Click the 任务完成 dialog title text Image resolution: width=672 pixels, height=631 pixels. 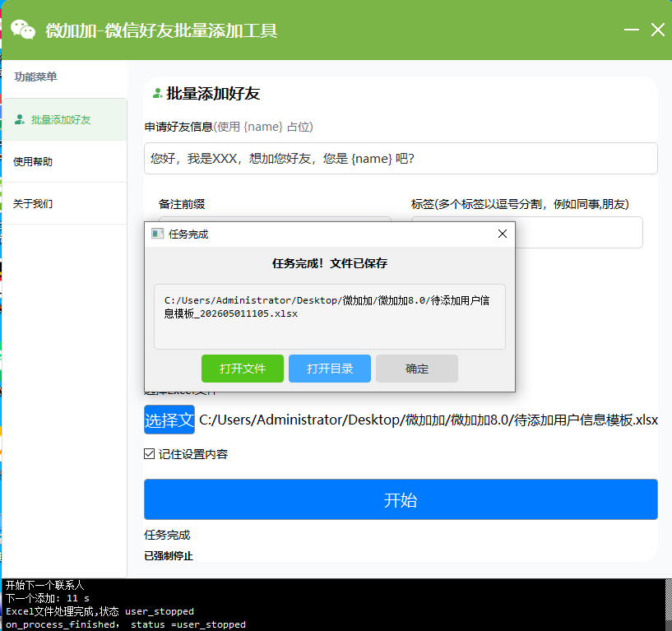[188, 234]
